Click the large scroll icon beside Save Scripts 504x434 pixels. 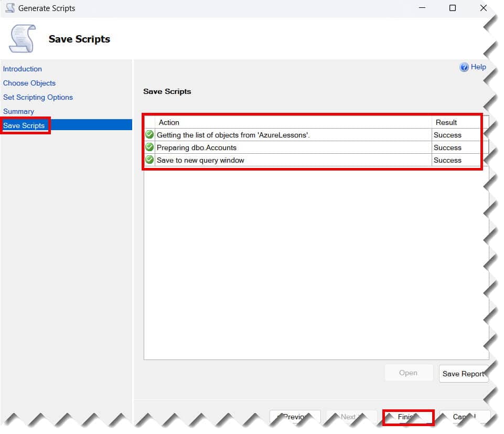click(23, 39)
